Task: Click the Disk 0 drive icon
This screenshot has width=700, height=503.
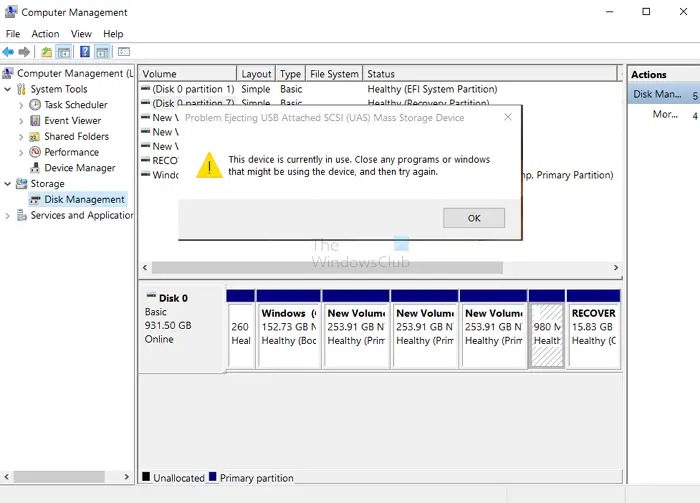Action: (151, 296)
